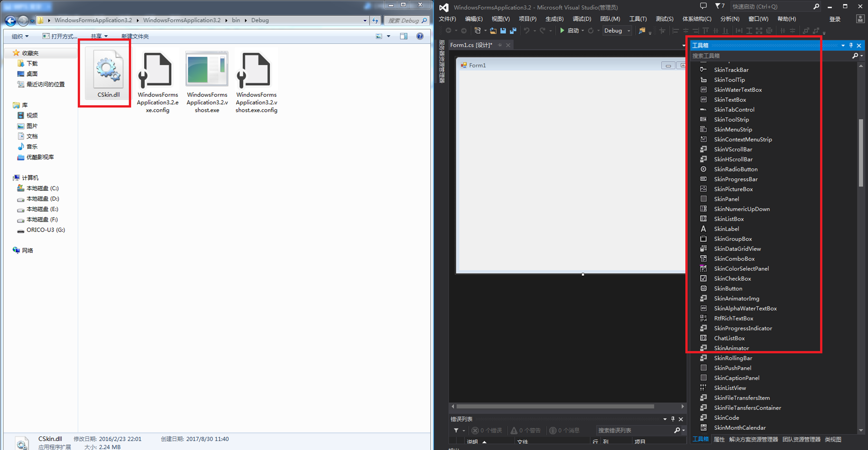This screenshot has width=868, height=450.
Task: Click bin folder in Explorer breadcrumb
Action: pyautogui.click(x=236, y=20)
